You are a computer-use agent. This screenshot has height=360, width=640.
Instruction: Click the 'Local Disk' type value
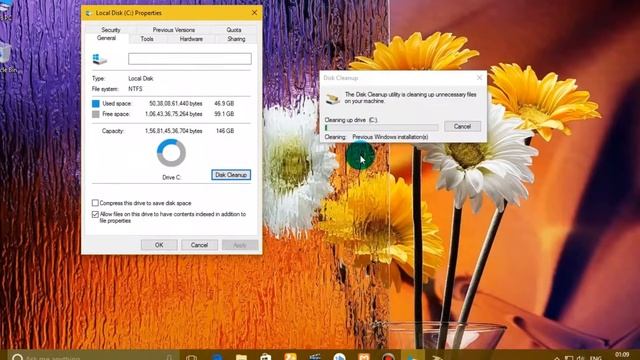point(141,78)
